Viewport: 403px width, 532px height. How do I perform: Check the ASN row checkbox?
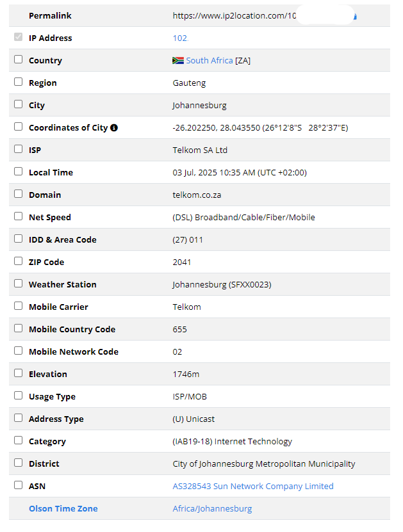[x=19, y=485]
